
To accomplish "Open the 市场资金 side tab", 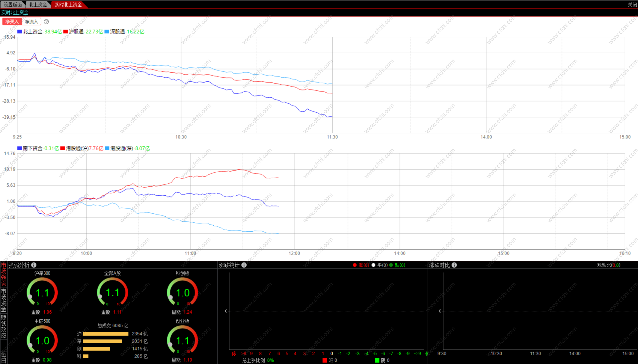I will pyautogui.click(x=3, y=300).
